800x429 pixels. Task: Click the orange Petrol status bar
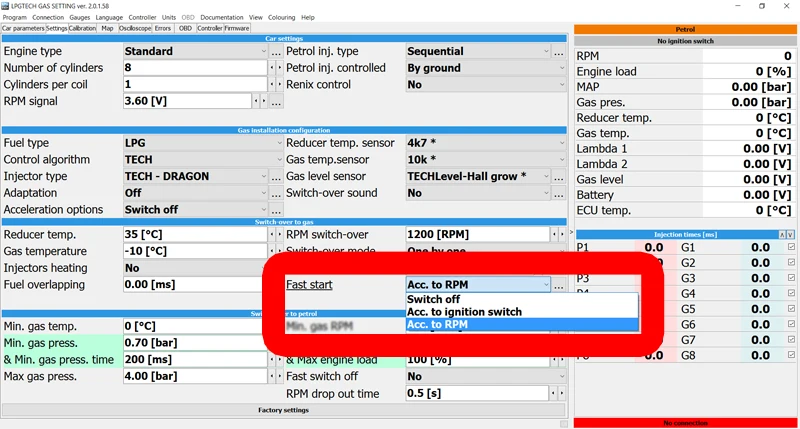pyautogui.click(x=685, y=30)
